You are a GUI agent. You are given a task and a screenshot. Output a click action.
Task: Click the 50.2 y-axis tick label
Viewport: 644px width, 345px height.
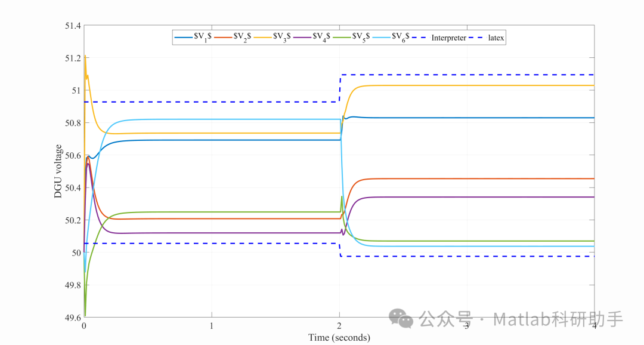click(x=73, y=220)
